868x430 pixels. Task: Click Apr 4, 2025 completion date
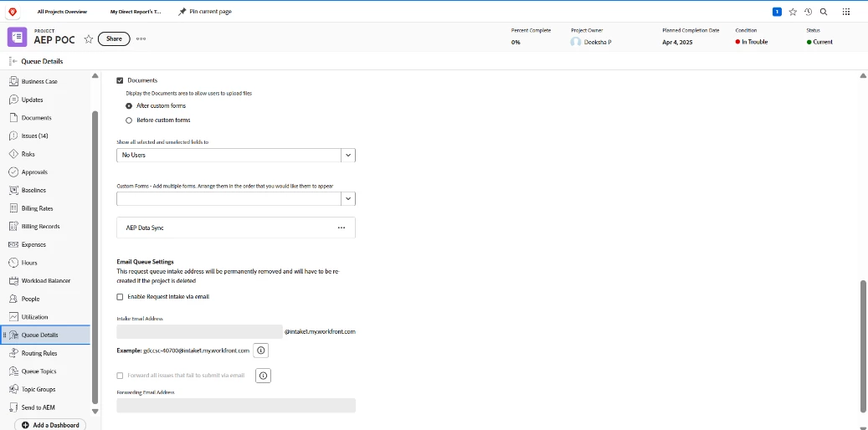click(677, 42)
